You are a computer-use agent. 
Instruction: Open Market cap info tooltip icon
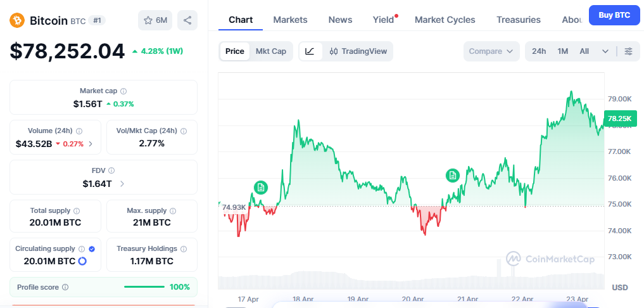[x=123, y=91]
